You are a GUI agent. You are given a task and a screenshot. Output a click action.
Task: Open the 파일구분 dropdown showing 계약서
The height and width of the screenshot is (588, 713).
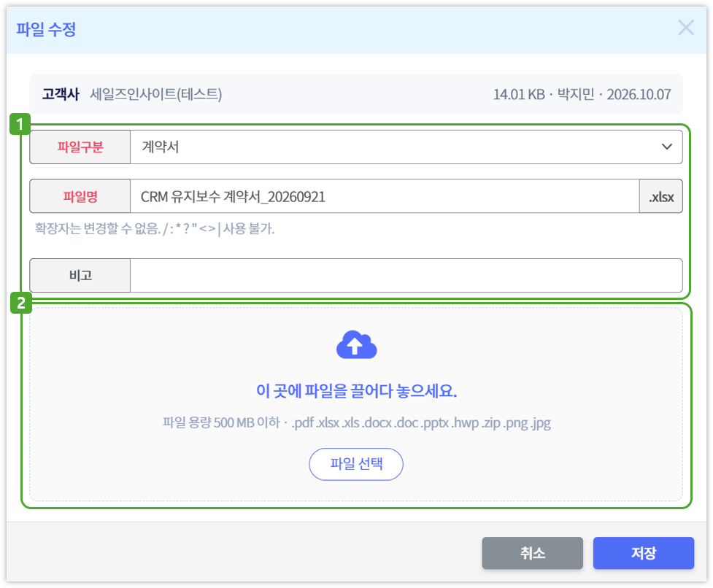pos(406,147)
